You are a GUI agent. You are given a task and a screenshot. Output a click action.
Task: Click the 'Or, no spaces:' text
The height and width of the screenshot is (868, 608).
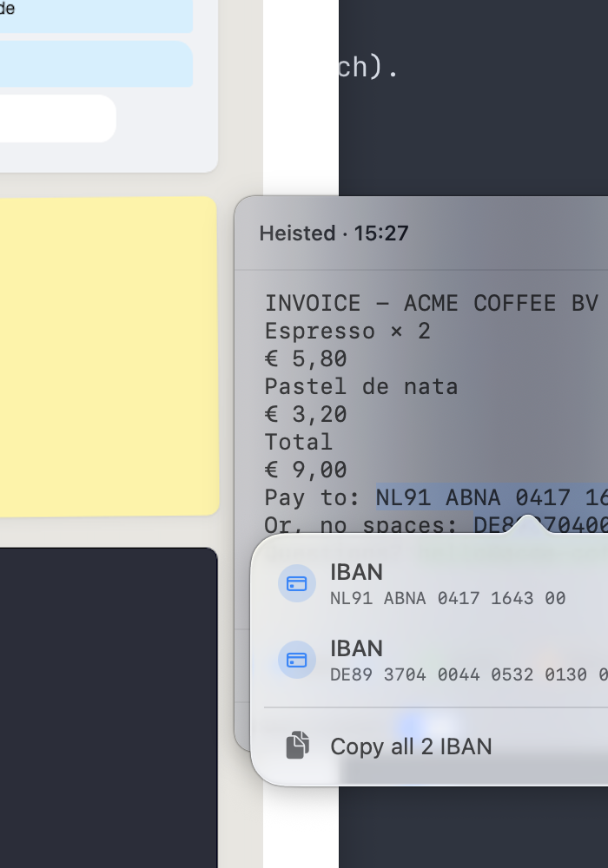tap(360, 523)
